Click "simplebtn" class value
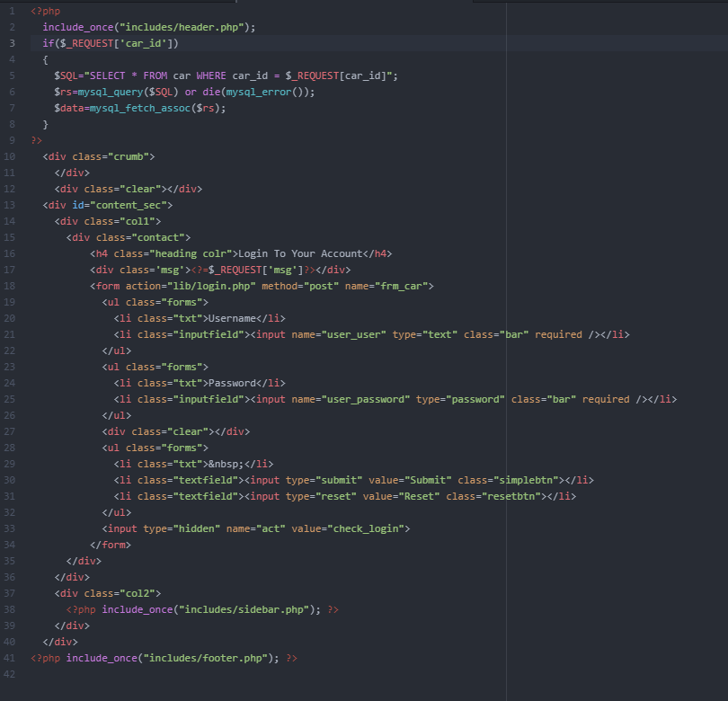Screen dimensions: 728x701 click(x=526, y=480)
